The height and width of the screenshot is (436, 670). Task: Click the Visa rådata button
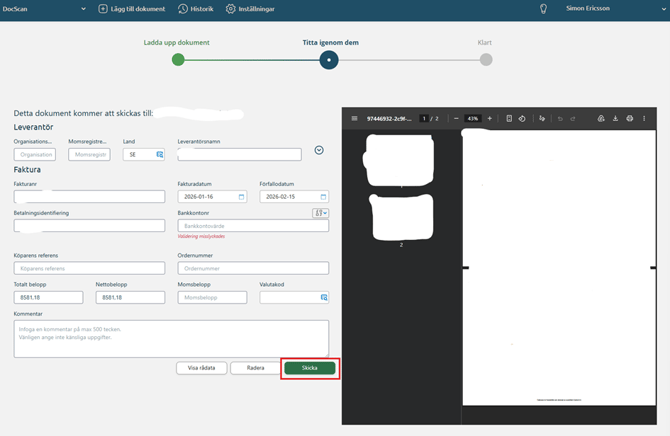click(201, 368)
